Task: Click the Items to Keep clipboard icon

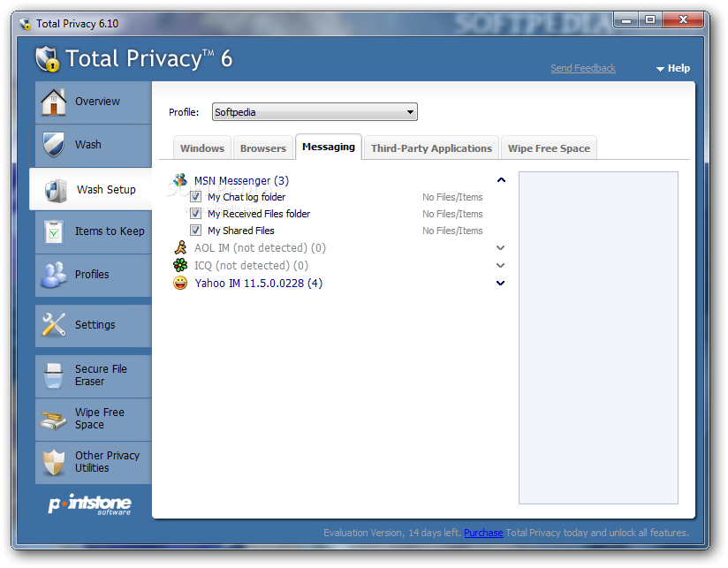Action: pyautogui.click(x=54, y=231)
